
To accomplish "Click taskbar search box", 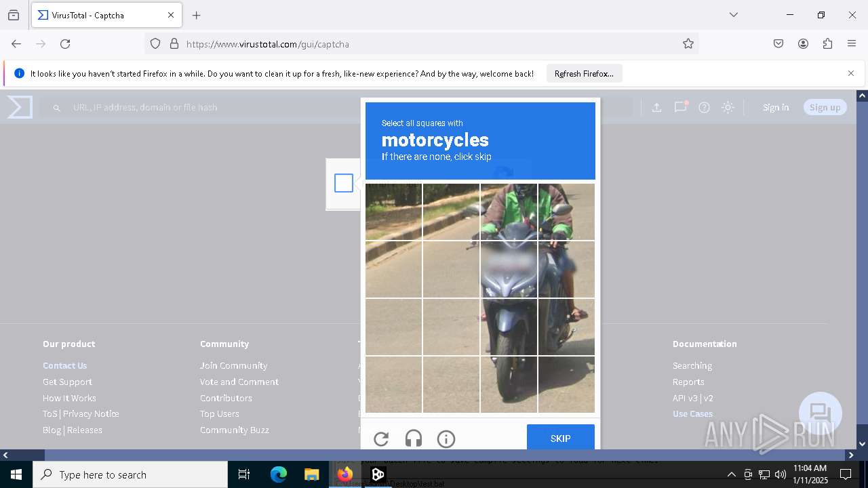I will [x=130, y=474].
